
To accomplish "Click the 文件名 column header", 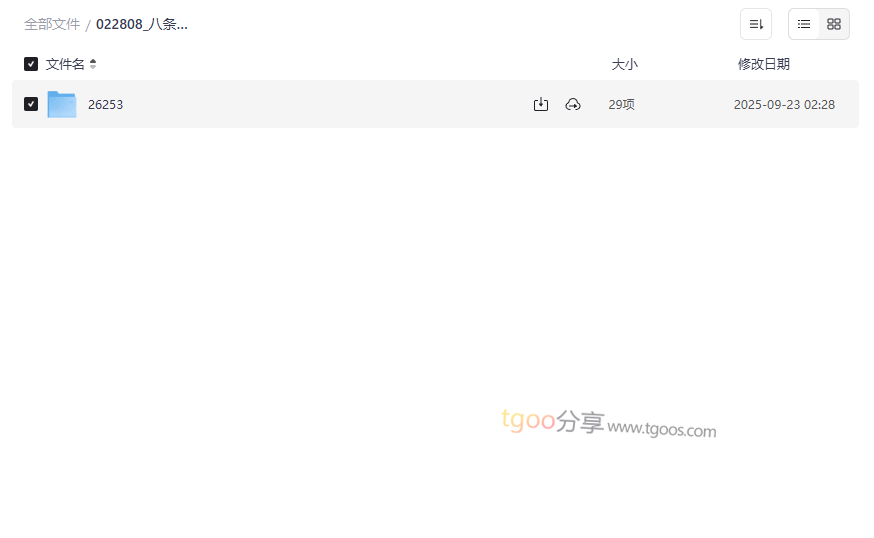I will point(65,64).
